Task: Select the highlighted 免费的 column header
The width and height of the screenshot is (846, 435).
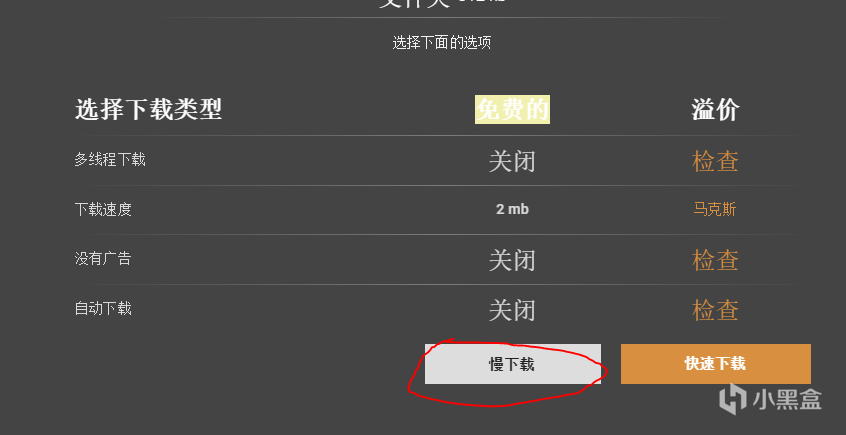Action: pyautogui.click(x=513, y=110)
